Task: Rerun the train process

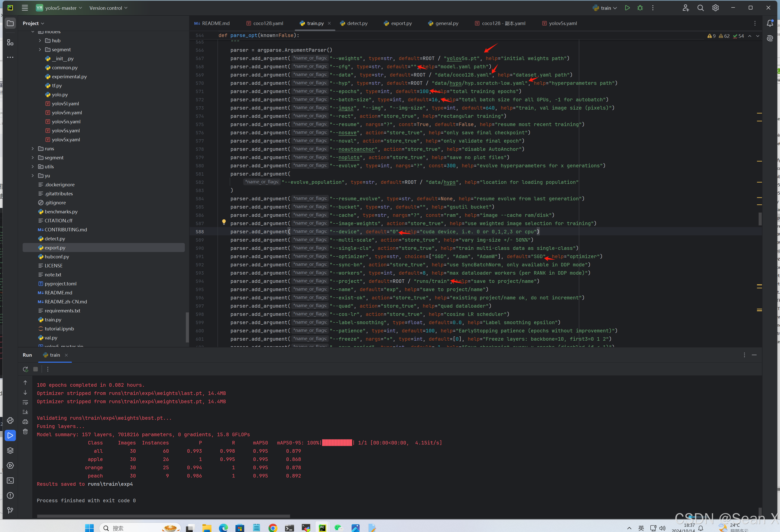Action: (x=26, y=369)
